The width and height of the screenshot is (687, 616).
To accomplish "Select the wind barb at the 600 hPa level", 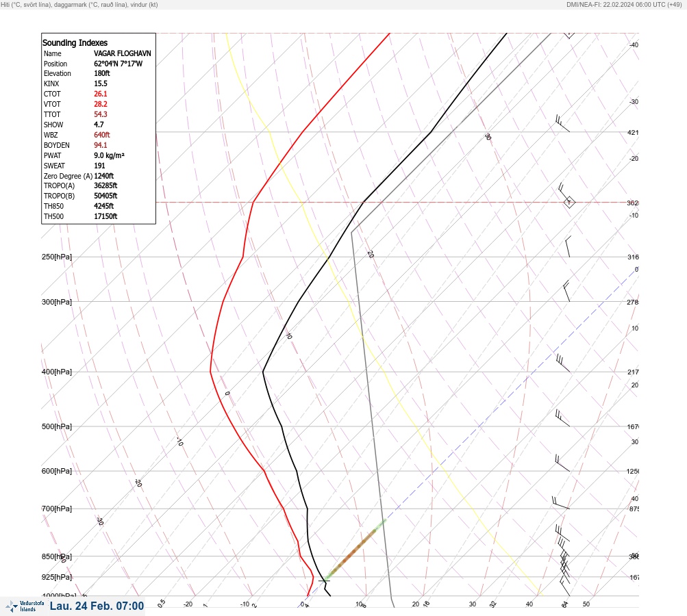I will point(562,463).
